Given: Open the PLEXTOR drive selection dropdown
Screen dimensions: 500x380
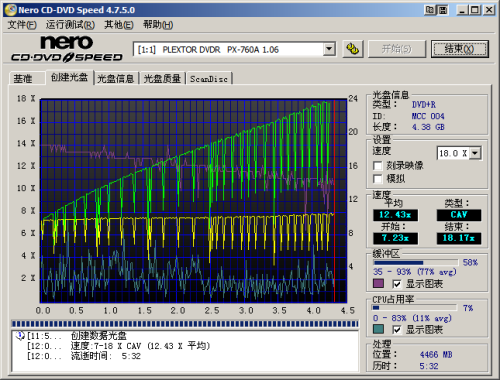Looking at the screenshot, I should pyautogui.click(x=329, y=49).
